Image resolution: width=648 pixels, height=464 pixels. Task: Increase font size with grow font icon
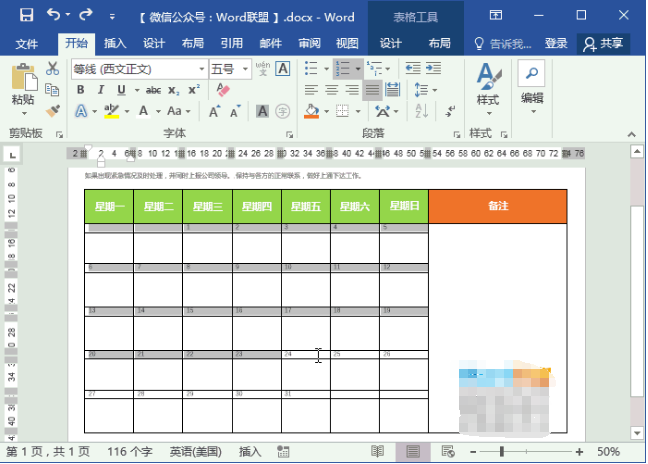coord(214,112)
